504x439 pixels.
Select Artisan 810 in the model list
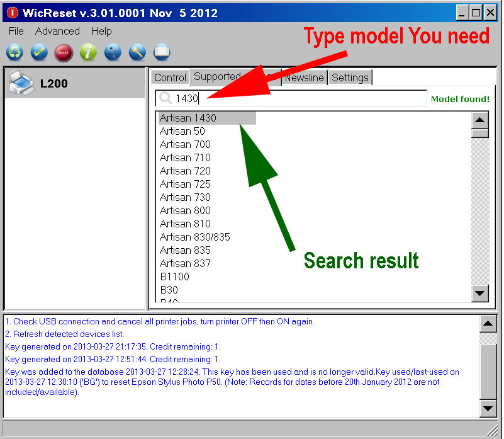coord(185,224)
